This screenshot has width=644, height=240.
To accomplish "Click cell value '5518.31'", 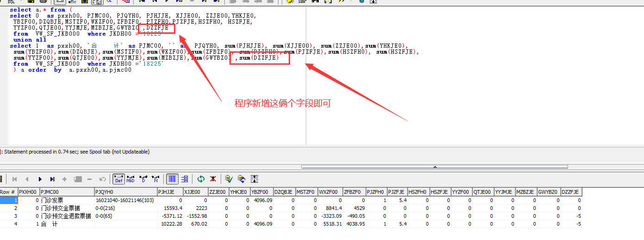I will (x=330, y=224).
